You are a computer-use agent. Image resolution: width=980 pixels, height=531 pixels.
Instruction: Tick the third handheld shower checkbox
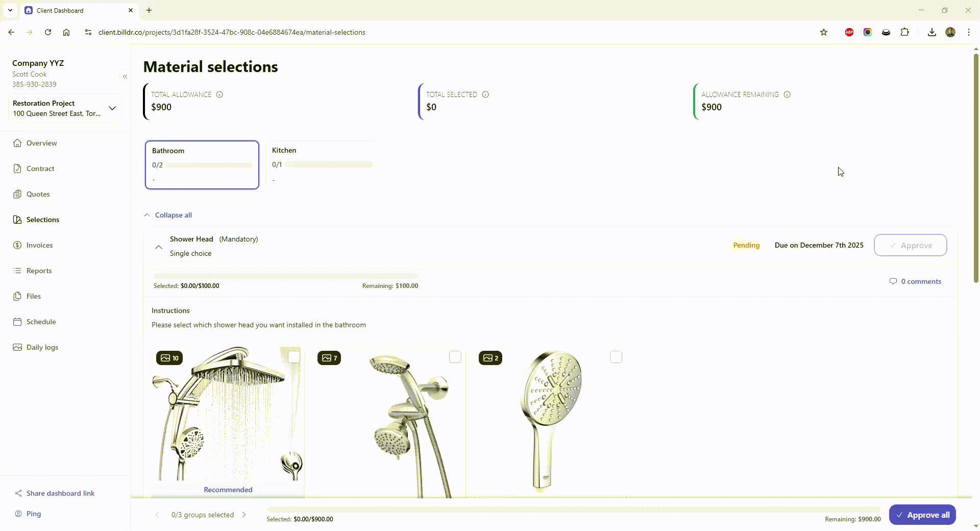[x=616, y=357]
